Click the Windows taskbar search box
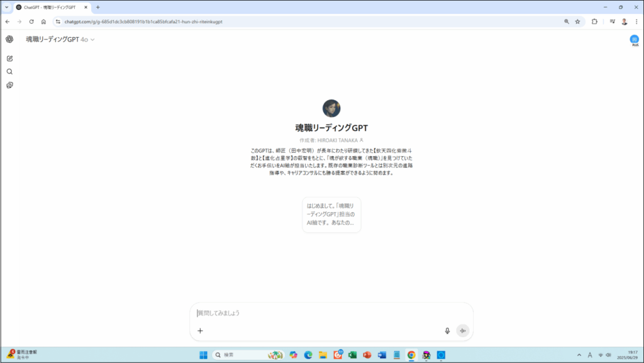644x363 pixels. coord(248,355)
